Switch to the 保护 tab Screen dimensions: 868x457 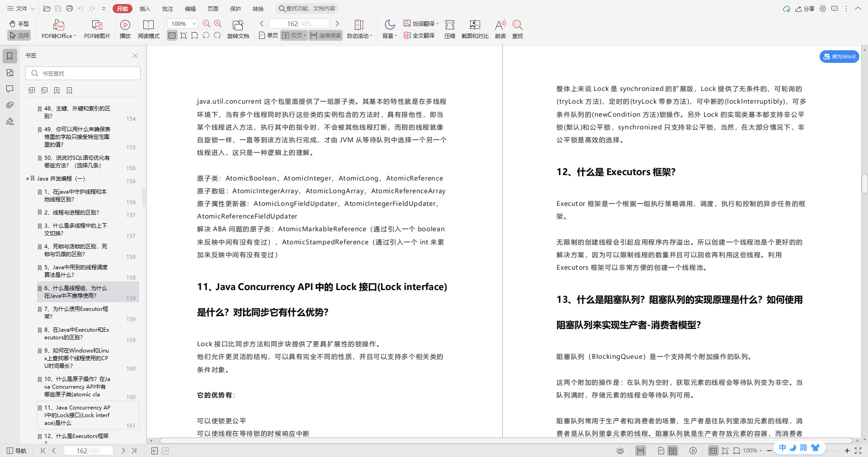236,9
